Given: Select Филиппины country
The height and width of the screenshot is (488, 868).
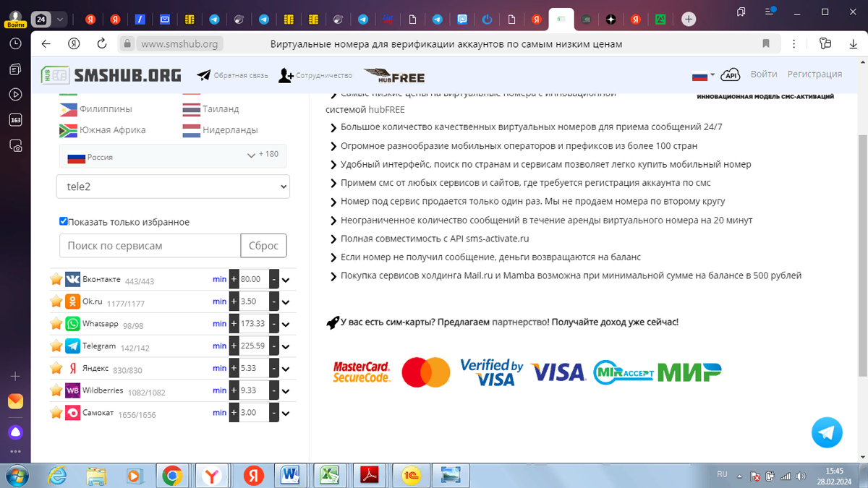Looking at the screenshot, I should point(96,109).
